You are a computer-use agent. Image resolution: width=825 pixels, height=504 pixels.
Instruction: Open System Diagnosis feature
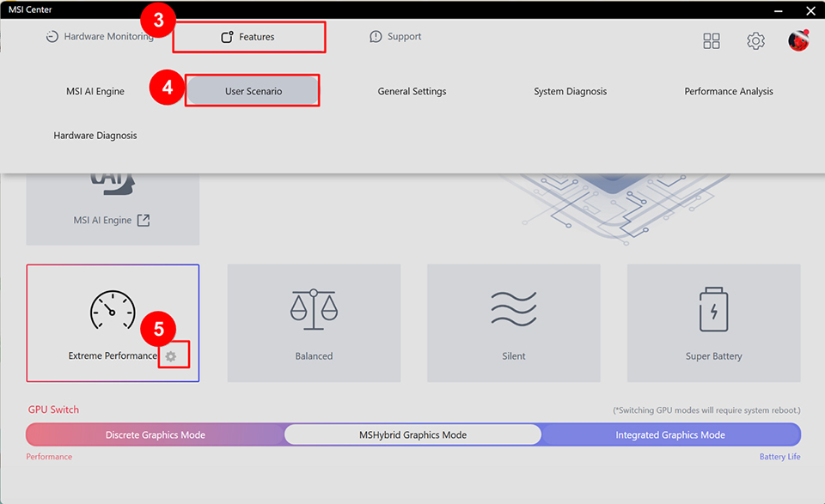click(x=571, y=92)
